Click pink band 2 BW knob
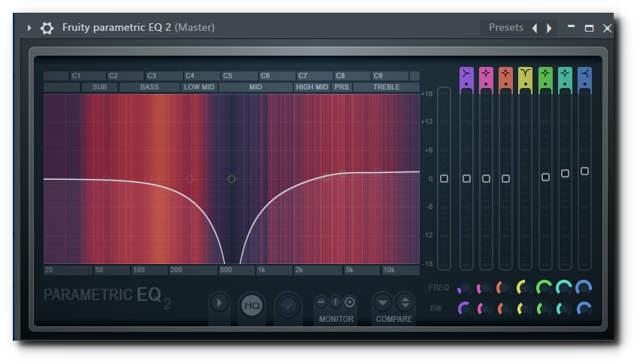 [x=484, y=309]
